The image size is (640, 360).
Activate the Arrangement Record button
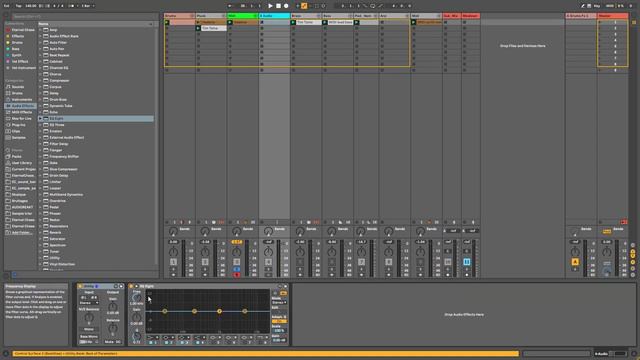pos(286,6)
